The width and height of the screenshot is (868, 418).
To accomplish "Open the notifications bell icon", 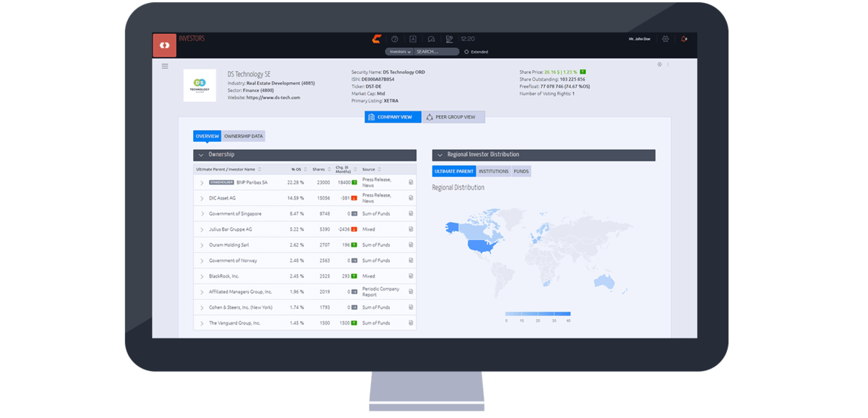I will (x=684, y=39).
